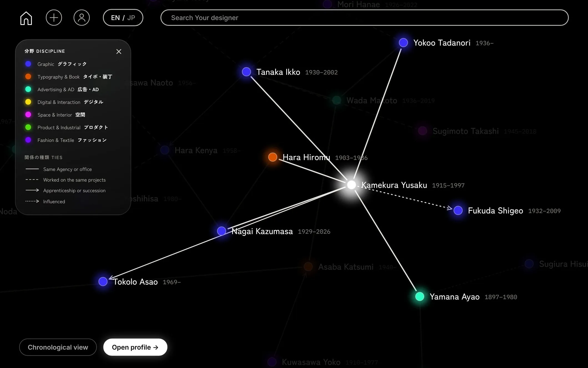This screenshot has width=588, height=368.
Task: Select the Typography & Book orange swatch
Action: pos(28,77)
